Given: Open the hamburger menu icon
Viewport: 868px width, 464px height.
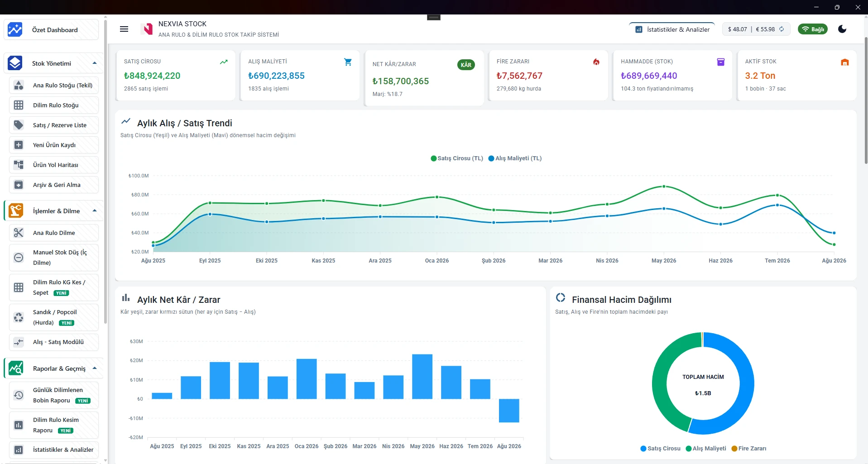Looking at the screenshot, I should [x=124, y=29].
